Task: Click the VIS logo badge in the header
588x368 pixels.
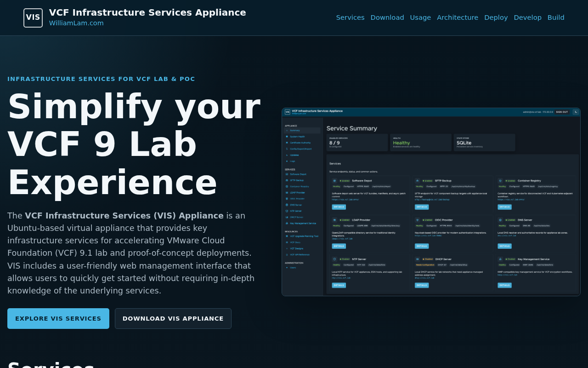Action: pyautogui.click(x=33, y=17)
